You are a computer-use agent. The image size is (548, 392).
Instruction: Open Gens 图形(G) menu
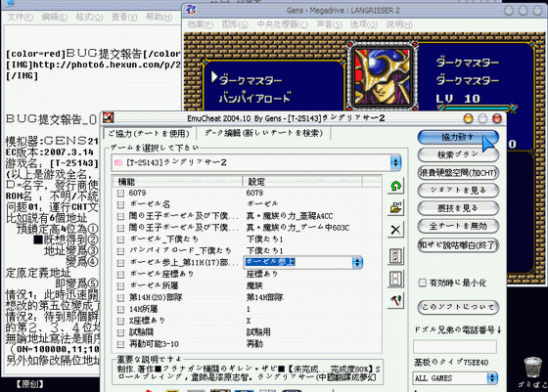tap(235, 24)
